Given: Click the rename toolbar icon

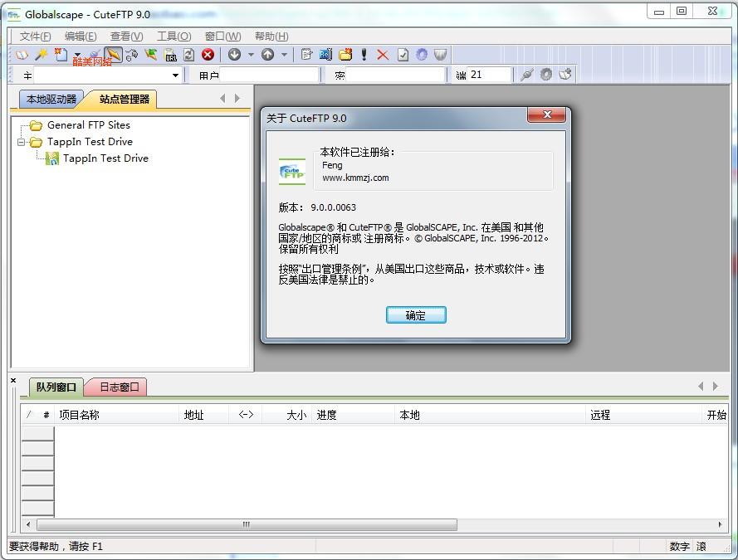Looking at the screenshot, I should coord(325,55).
